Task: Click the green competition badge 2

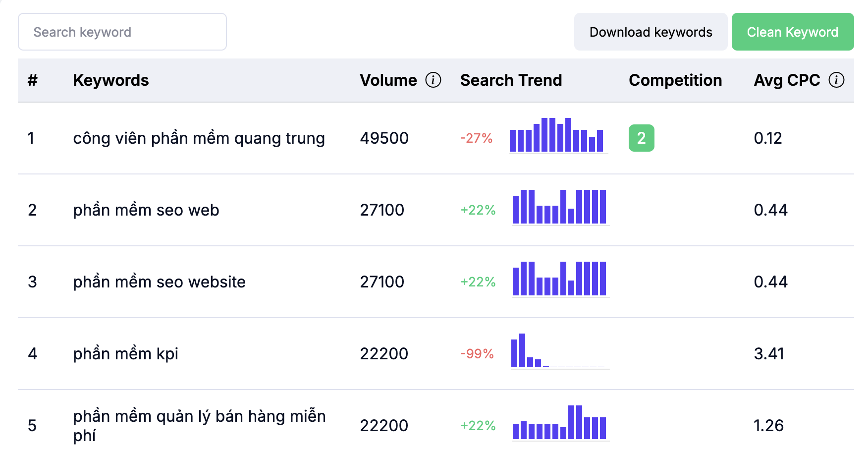Action: [641, 138]
